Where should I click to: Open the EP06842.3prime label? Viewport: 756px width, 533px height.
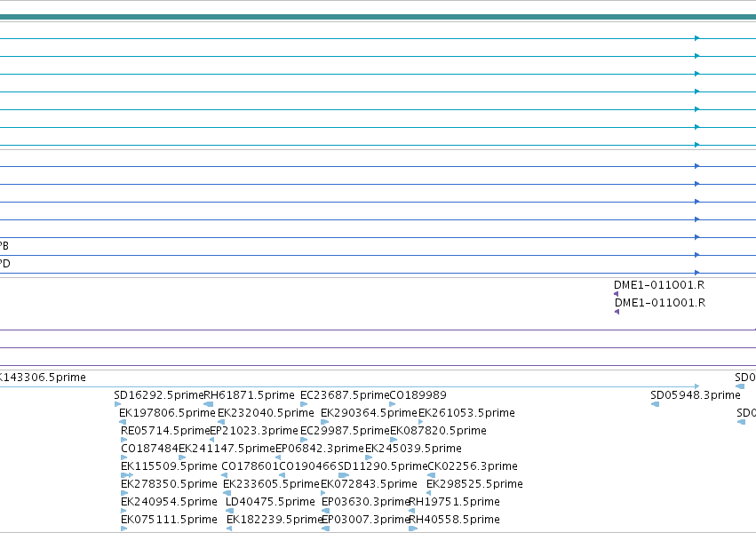click(x=320, y=449)
